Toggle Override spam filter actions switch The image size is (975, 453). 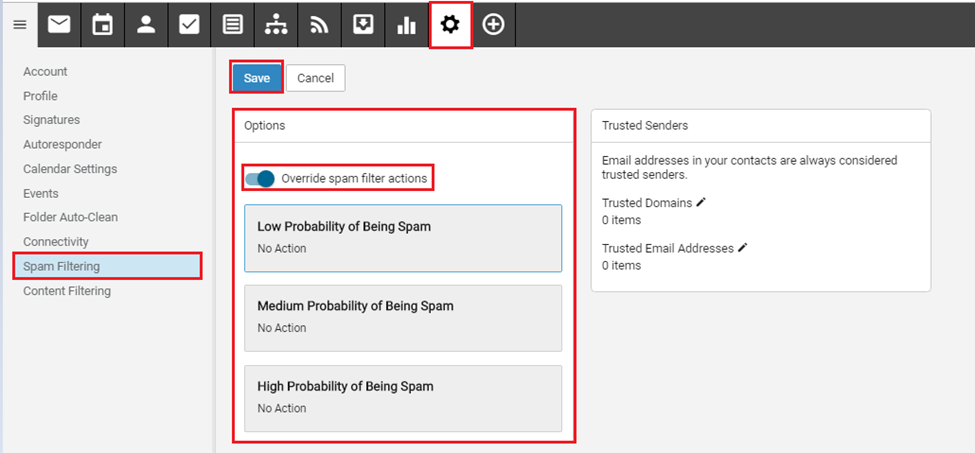(x=260, y=179)
